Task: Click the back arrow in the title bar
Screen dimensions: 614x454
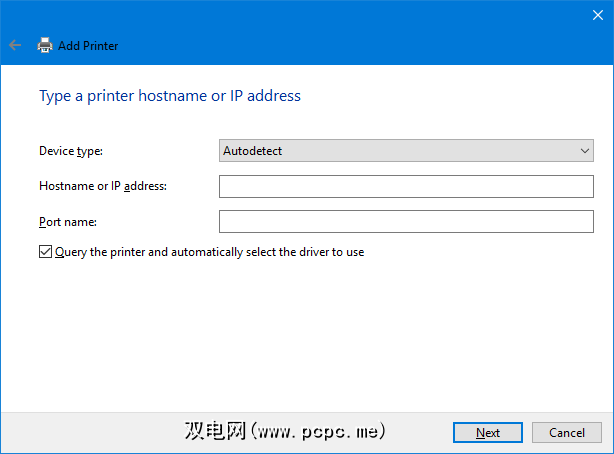Action: [x=15, y=45]
